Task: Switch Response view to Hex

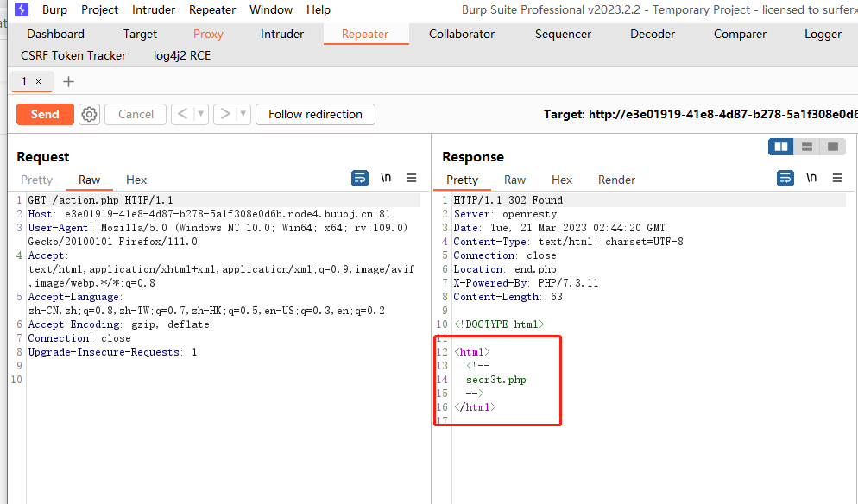Action: (x=562, y=180)
